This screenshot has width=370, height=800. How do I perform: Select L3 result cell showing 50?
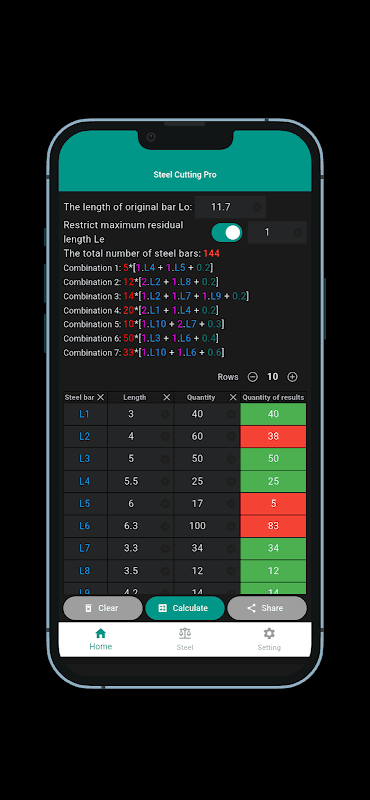274,459
